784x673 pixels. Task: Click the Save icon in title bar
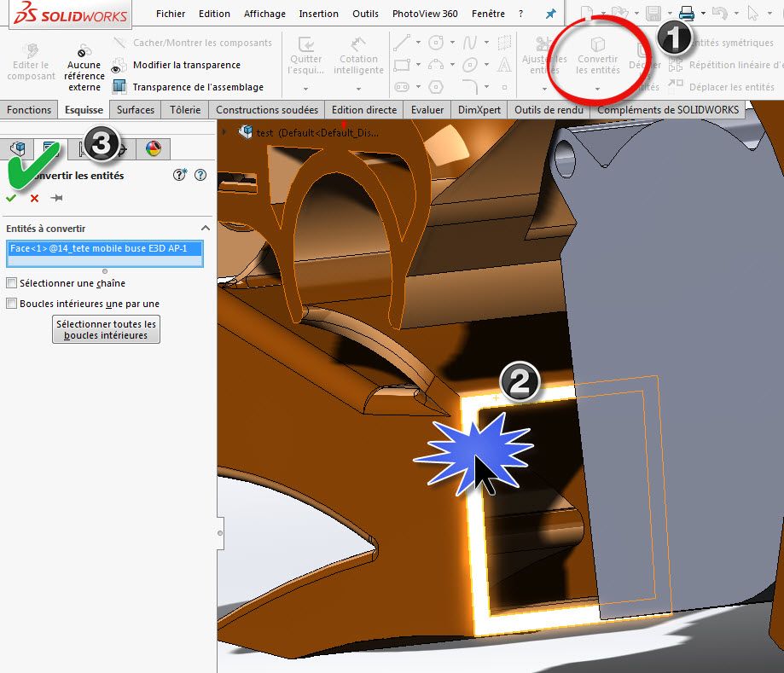click(653, 13)
